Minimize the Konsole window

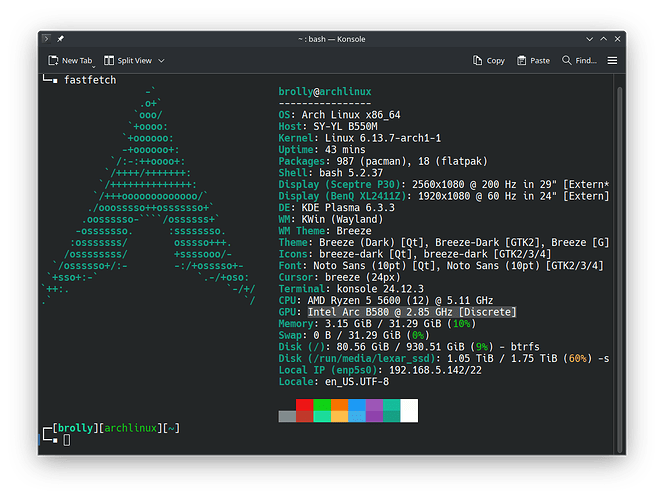pyautogui.click(x=589, y=39)
